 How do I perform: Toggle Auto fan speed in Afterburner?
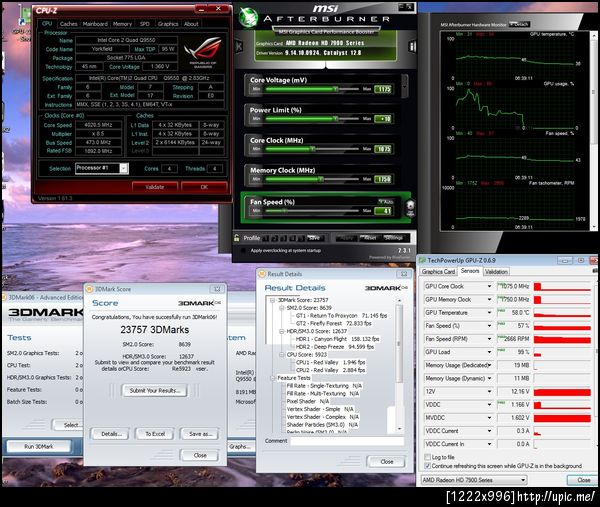[386, 201]
